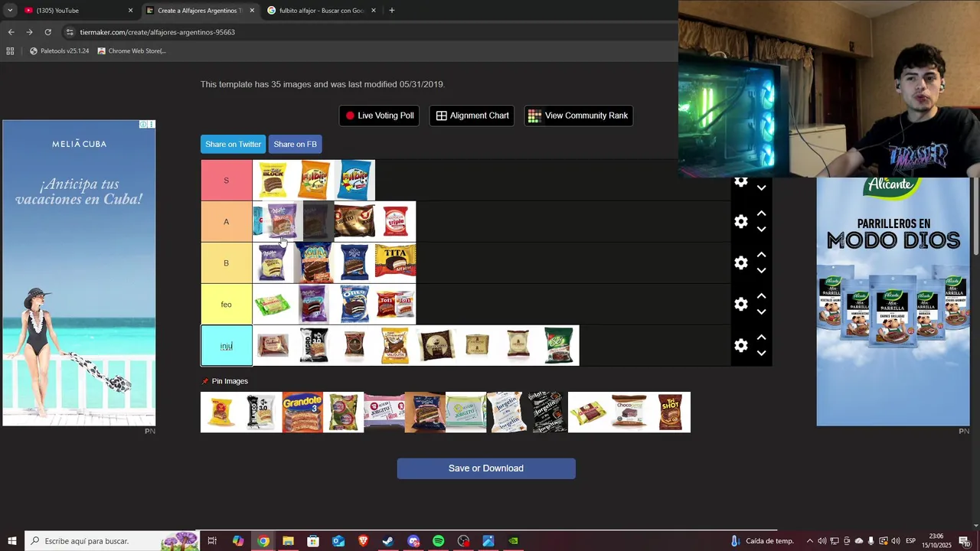Open notification center in taskbar
This screenshot has width=980, height=551.
pyautogui.click(x=965, y=541)
